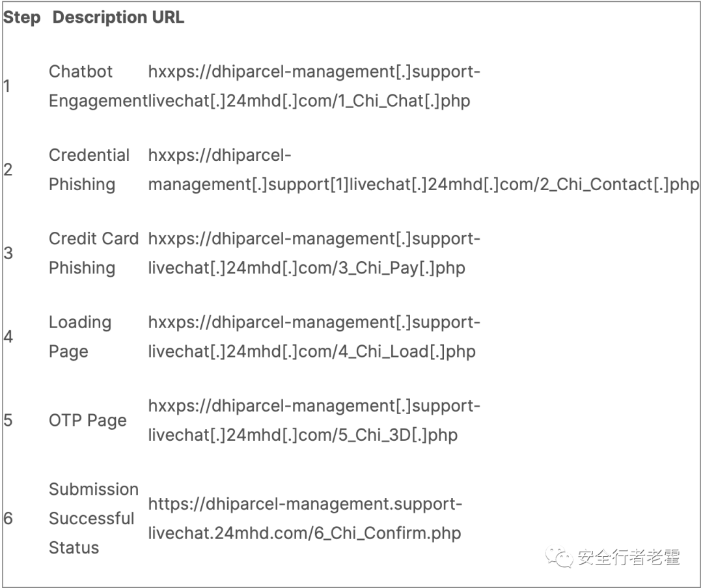Screen dimensions: 703x588
Task: Click the Step column header
Action: click(22, 18)
